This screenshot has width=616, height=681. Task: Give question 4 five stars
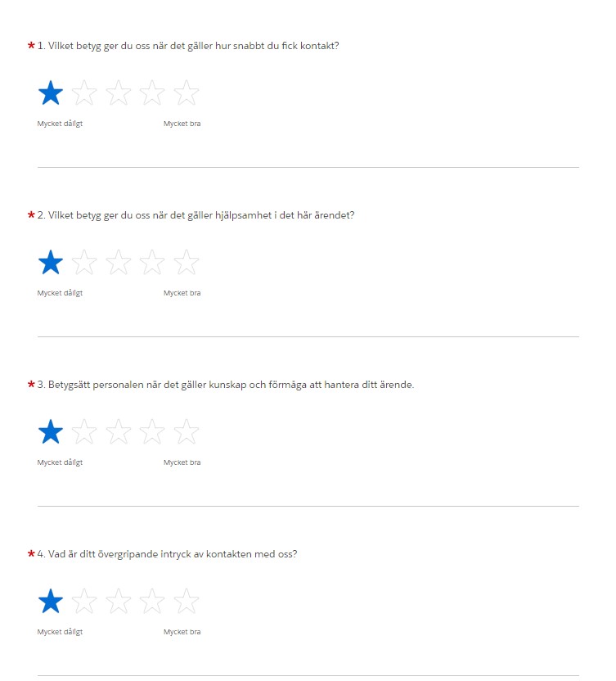(x=187, y=601)
